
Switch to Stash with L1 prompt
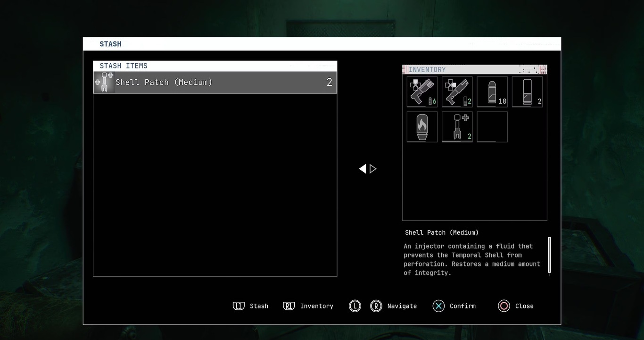[x=239, y=306]
